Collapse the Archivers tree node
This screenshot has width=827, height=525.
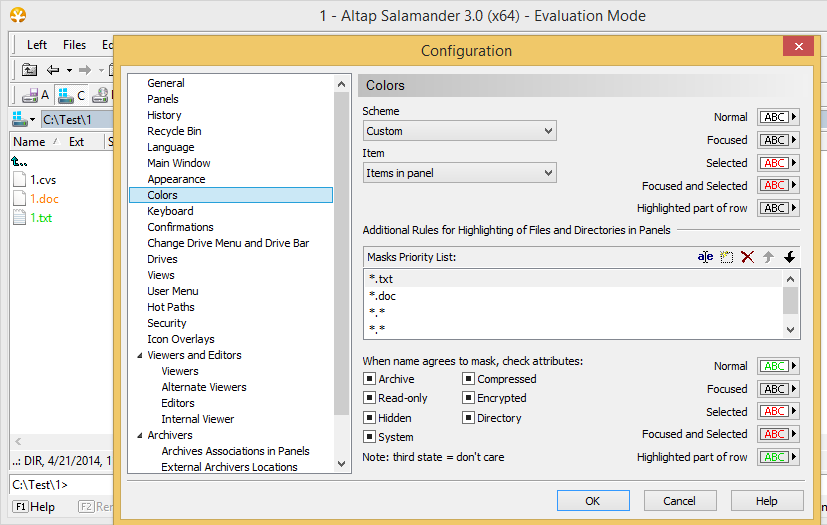140,435
